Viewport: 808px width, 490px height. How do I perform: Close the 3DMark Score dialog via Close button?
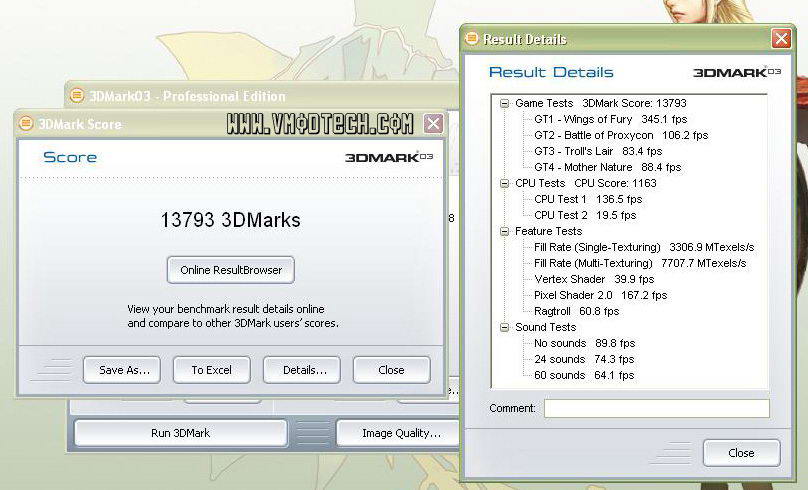pos(392,370)
